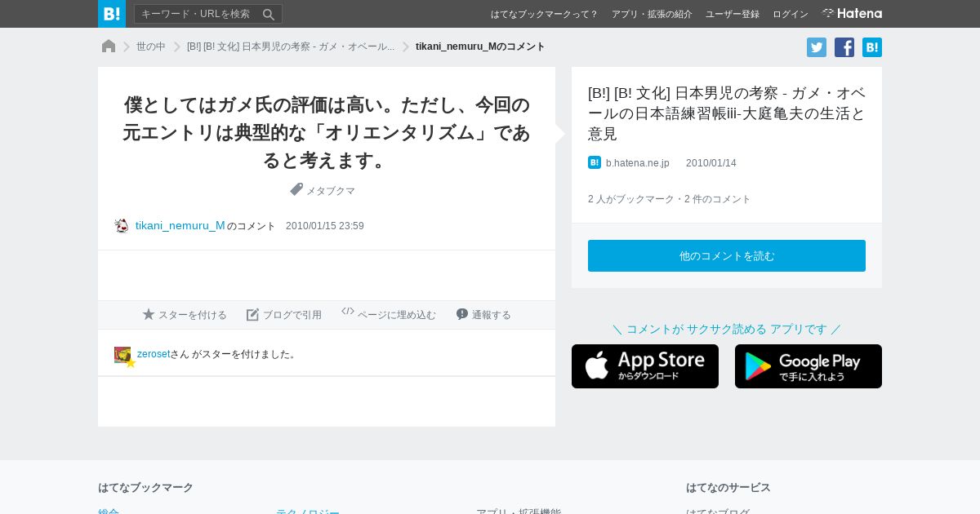Open はてなブックマークって？ link
This screenshot has width=980, height=514.
545,14
